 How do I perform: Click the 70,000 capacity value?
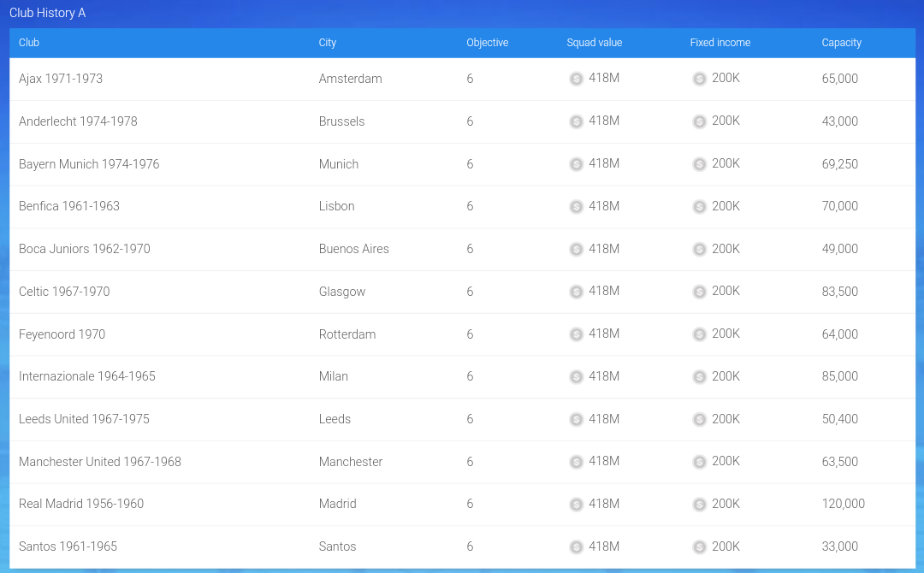tap(840, 206)
